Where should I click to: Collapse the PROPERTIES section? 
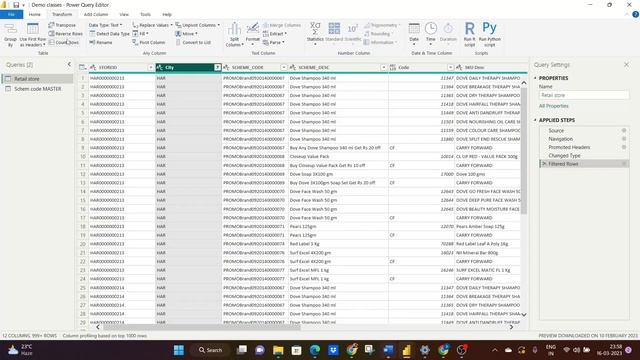point(535,78)
